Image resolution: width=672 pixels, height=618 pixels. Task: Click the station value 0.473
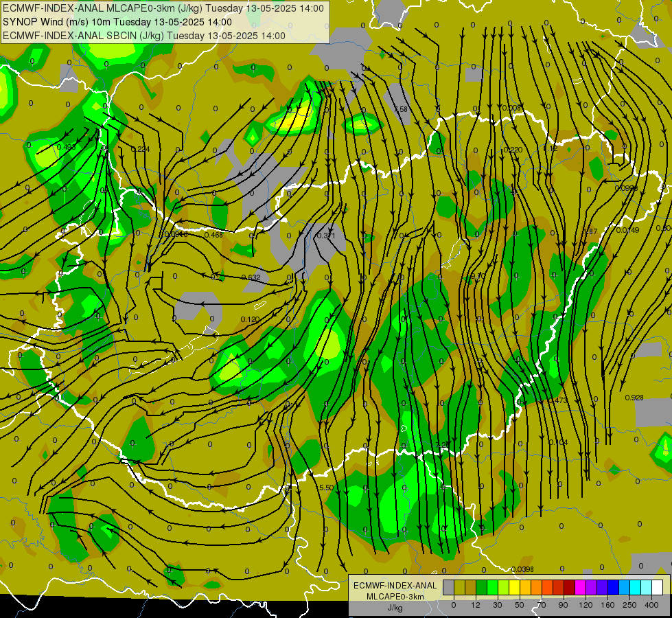pyautogui.click(x=558, y=400)
